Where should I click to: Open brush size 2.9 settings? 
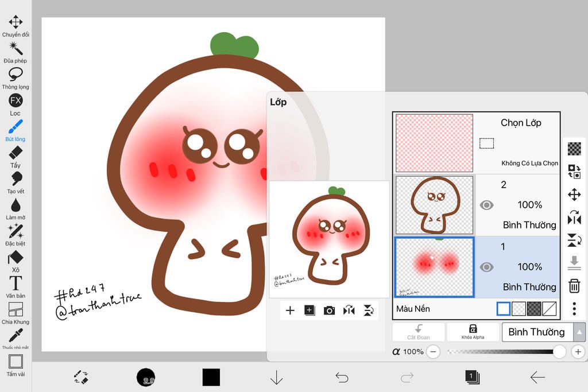[x=146, y=378]
